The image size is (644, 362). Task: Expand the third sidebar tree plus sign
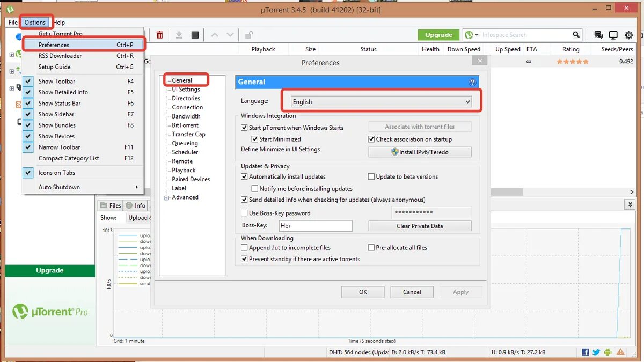click(x=12, y=88)
